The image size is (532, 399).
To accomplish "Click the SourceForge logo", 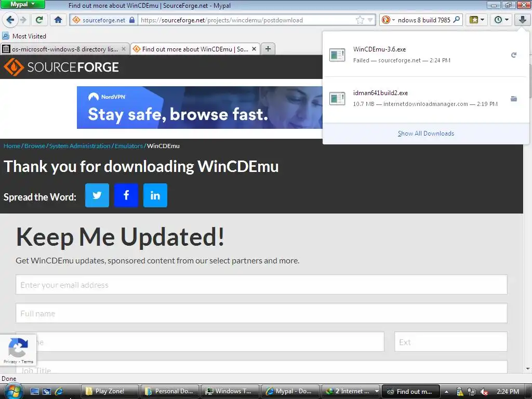I will (61, 67).
